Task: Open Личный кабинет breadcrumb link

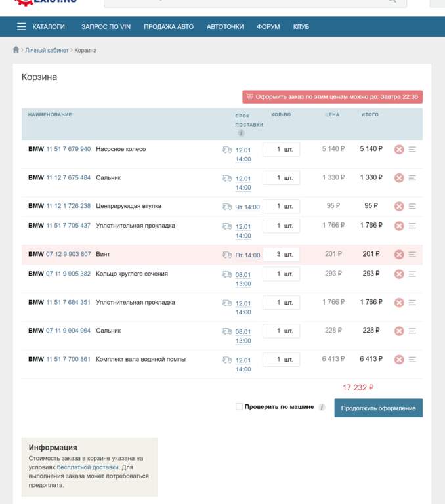Action: coord(47,51)
